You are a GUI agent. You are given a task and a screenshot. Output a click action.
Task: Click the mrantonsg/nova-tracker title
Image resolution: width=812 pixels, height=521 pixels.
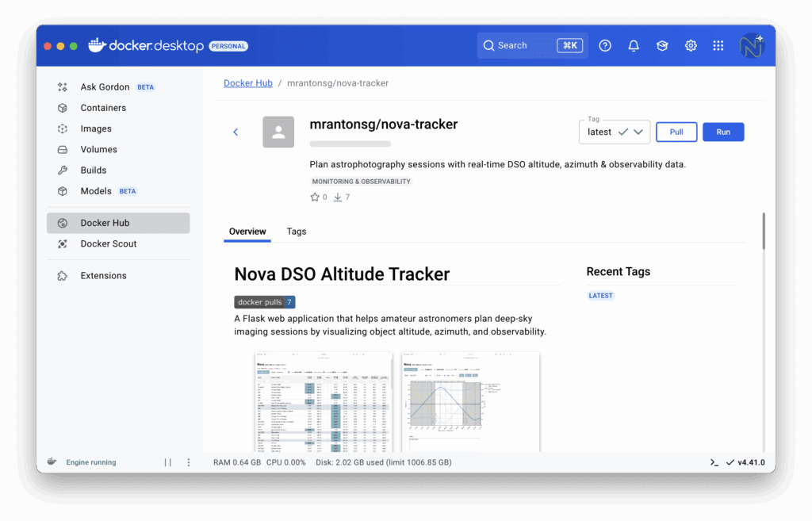pos(384,125)
